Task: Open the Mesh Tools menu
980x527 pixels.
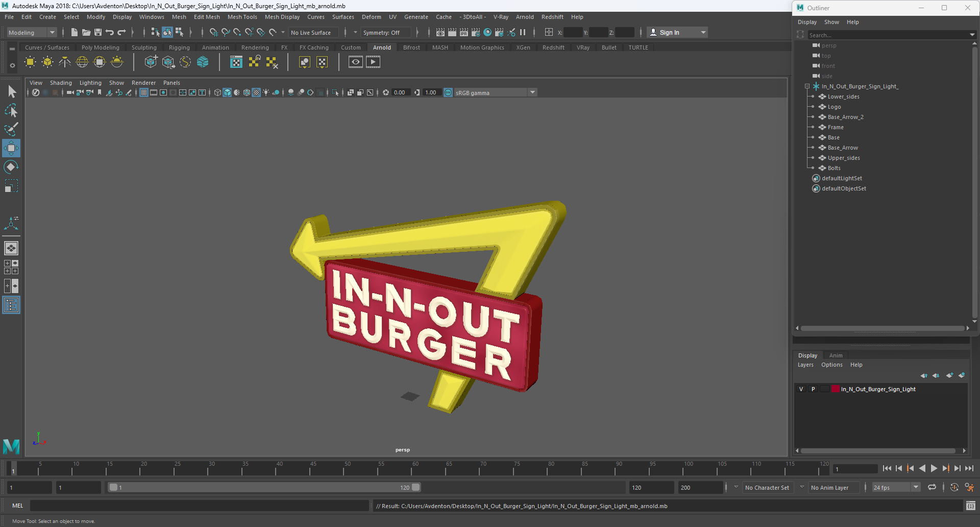Action: (x=242, y=17)
